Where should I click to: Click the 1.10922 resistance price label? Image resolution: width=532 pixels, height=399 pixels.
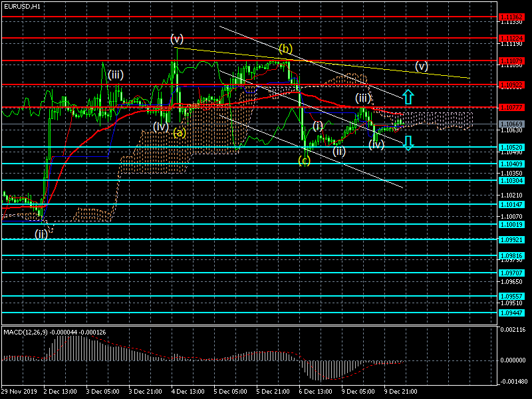coord(511,84)
